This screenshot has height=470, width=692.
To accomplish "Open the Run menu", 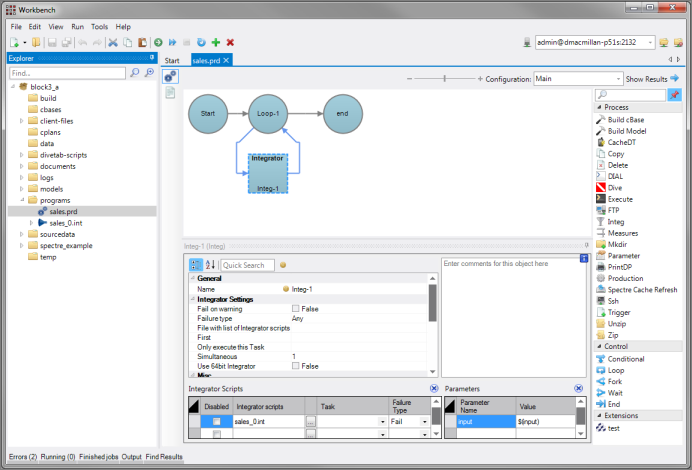I will pyautogui.click(x=78, y=26).
